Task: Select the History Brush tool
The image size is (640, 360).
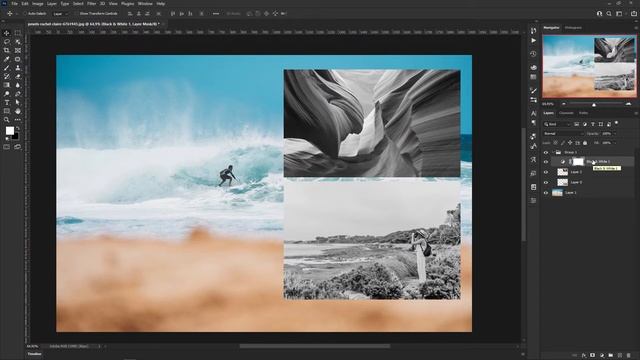Action: pyautogui.click(x=7, y=76)
